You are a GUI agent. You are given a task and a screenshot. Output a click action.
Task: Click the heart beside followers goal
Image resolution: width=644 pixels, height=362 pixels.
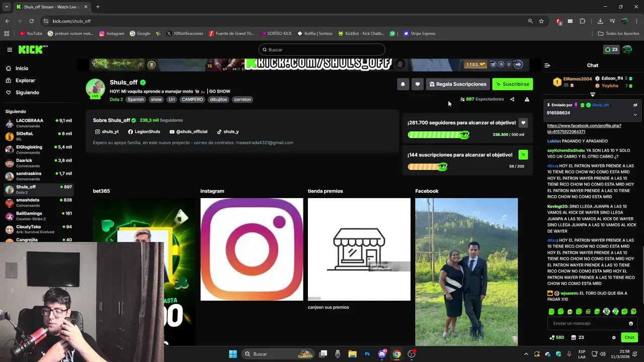coord(523,123)
